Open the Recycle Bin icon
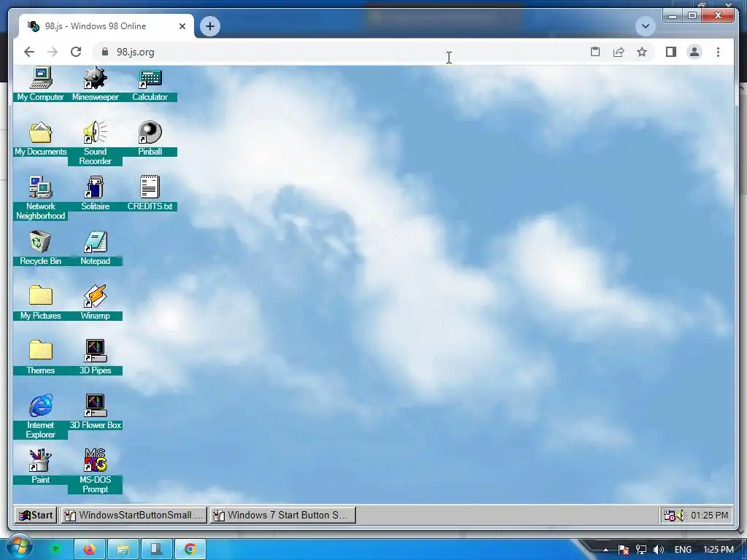Screen dimensions: 747x560 click(41, 249)
